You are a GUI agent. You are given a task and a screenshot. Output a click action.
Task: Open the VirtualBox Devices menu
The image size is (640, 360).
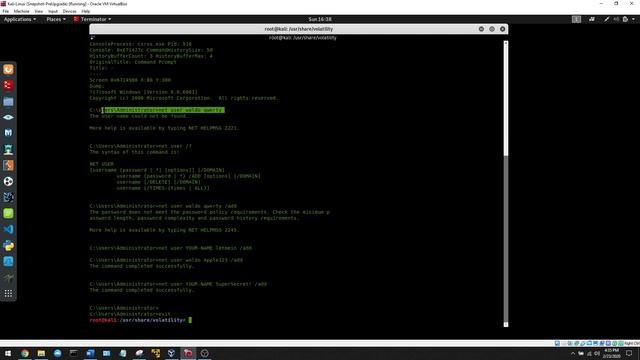coord(69,11)
